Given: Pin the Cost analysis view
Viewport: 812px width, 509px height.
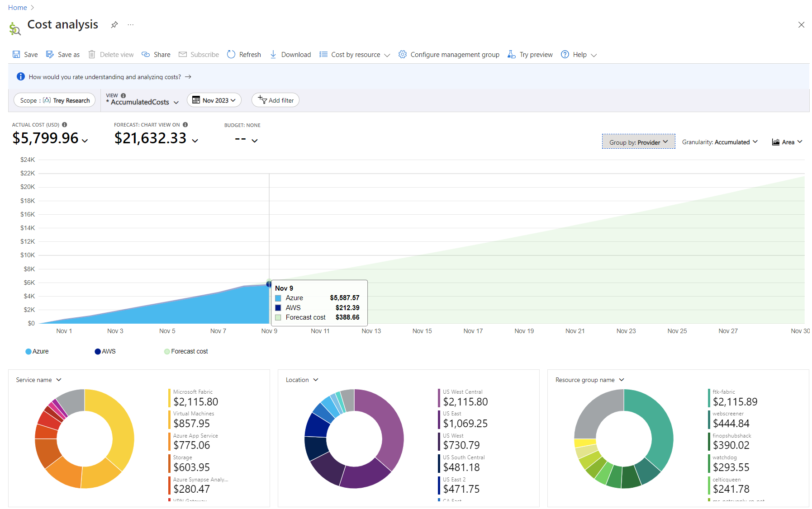Looking at the screenshot, I should 114,25.
